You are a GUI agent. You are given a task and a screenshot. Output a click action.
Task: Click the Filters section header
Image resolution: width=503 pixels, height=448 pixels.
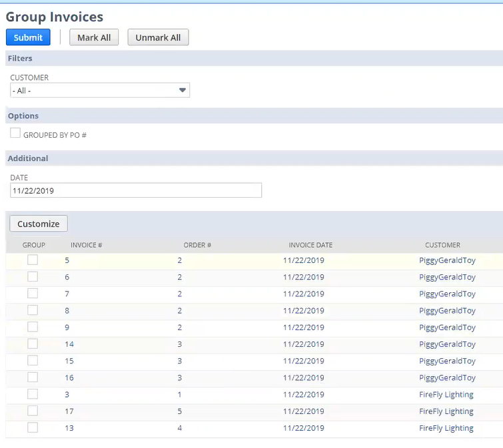pos(20,59)
